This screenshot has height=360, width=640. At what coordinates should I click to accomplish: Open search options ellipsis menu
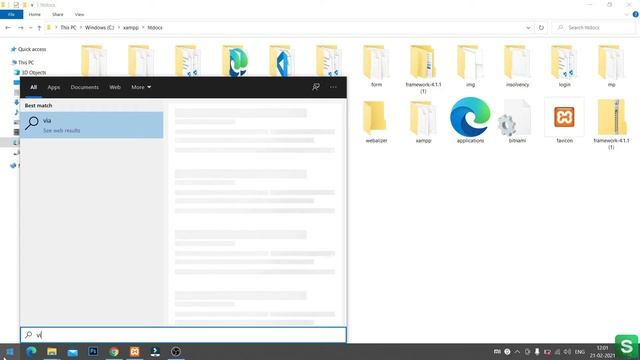pyautogui.click(x=333, y=87)
